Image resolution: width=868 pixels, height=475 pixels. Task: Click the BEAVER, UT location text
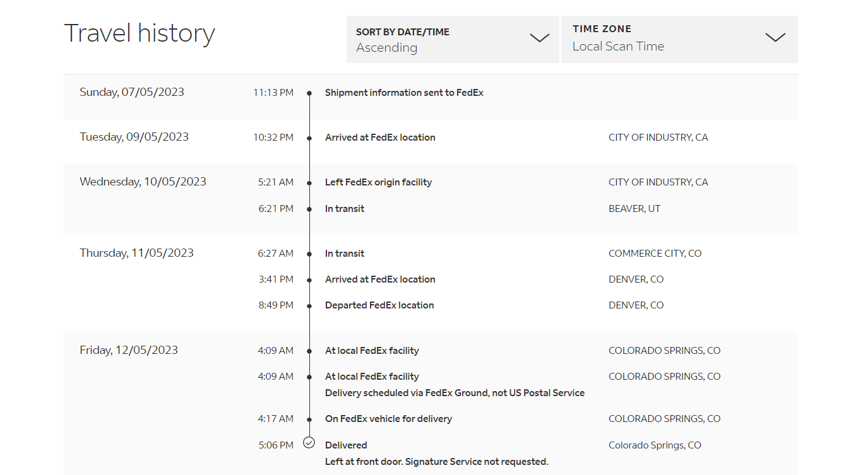[x=634, y=209]
